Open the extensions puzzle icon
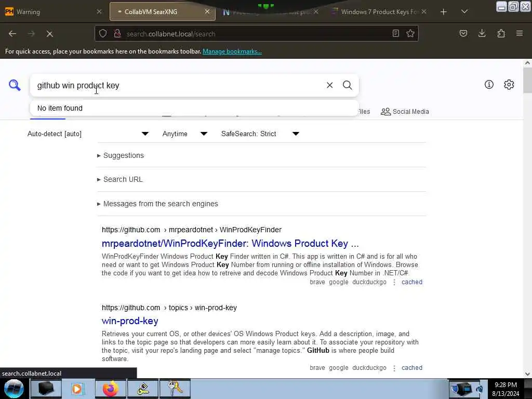The height and width of the screenshot is (399, 532). tap(501, 33)
